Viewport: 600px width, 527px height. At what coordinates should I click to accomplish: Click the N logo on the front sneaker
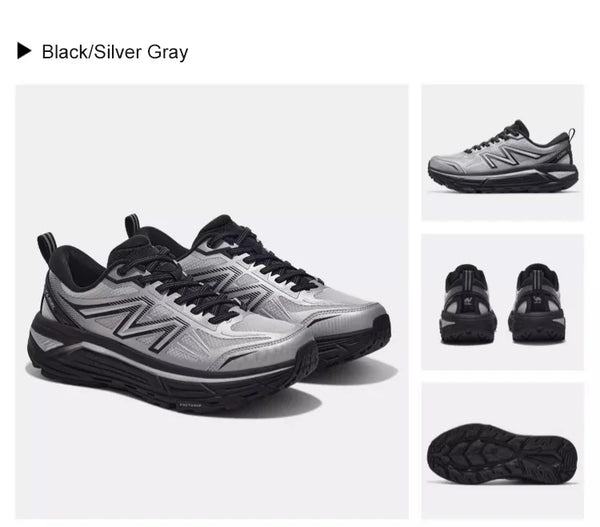(x=135, y=321)
